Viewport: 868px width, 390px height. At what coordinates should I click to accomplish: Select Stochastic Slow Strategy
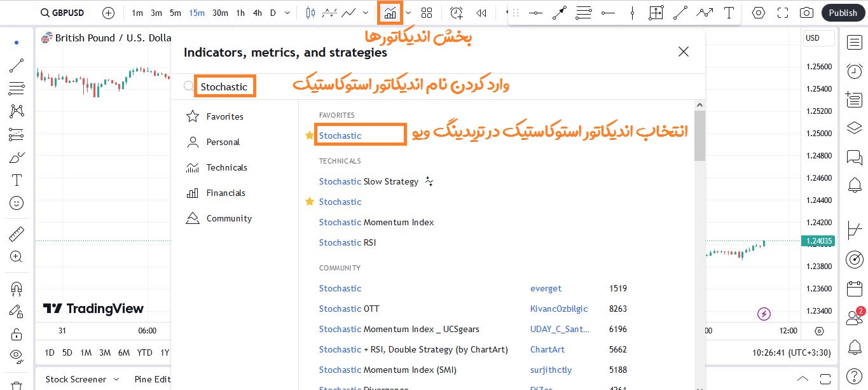pyautogui.click(x=369, y=181)
